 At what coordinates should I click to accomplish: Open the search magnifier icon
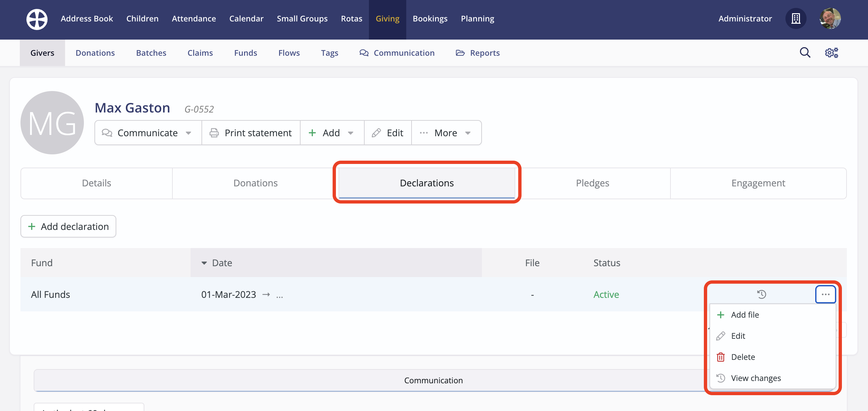pos(805,52)
